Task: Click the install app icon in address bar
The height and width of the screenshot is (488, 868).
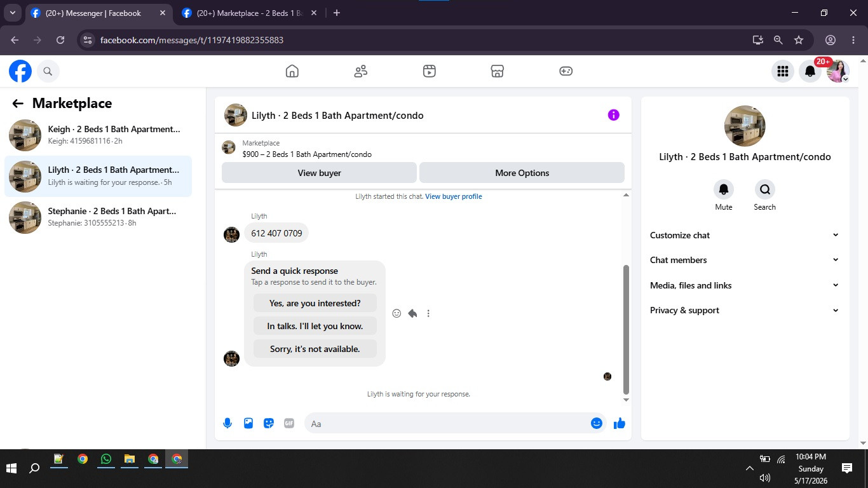Action: click(757, 40)
